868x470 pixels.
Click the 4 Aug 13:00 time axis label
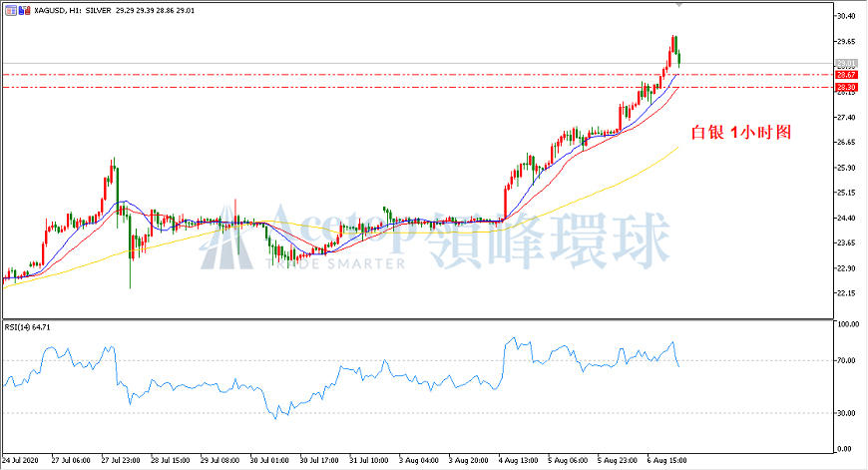pyautogui.click(x=518, y=460)
